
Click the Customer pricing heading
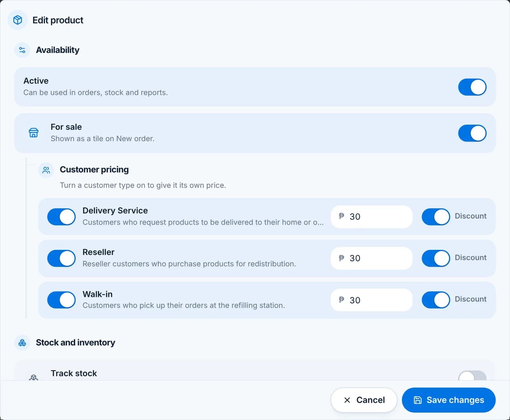point(94,170)
